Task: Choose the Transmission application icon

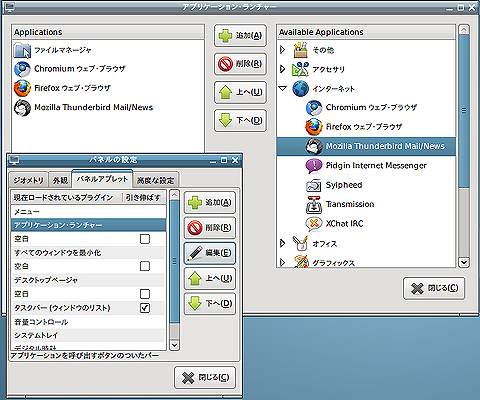Action: (x=314, y=204)
